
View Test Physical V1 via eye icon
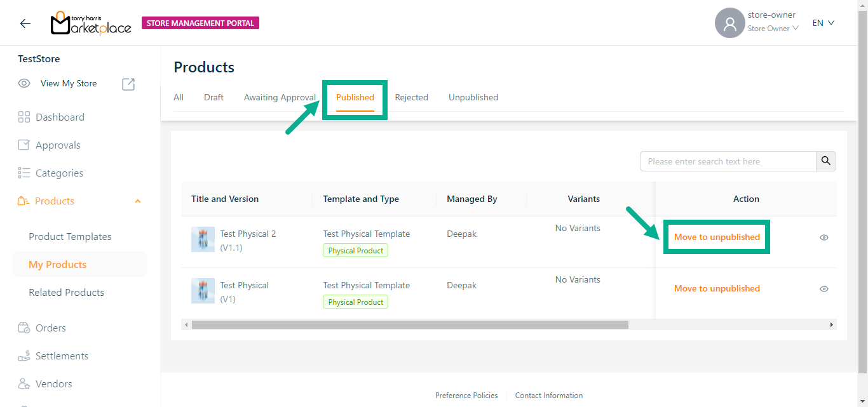pos(824,289)
